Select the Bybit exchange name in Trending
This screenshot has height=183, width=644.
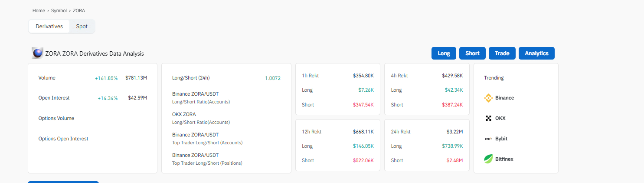[x=501, y=139]
